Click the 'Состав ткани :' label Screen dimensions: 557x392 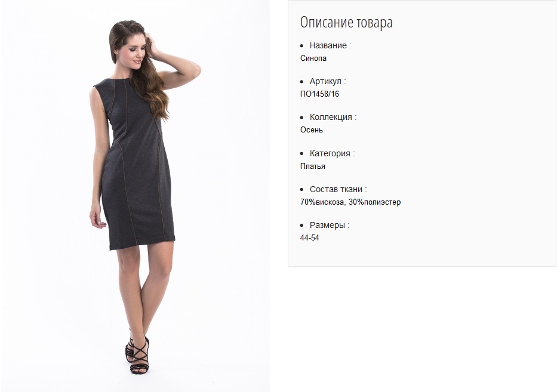338,189
